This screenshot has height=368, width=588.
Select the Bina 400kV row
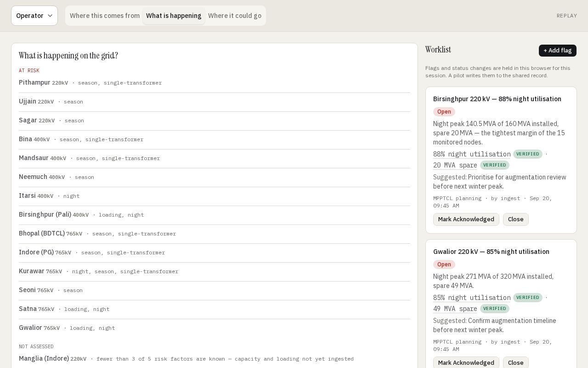[x=215, y=139]
